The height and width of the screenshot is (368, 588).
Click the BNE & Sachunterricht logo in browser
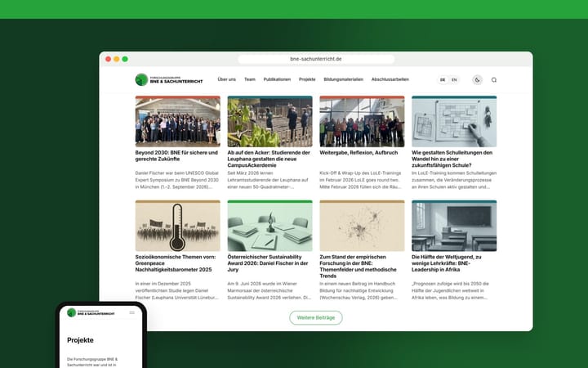tap(169, 79)
